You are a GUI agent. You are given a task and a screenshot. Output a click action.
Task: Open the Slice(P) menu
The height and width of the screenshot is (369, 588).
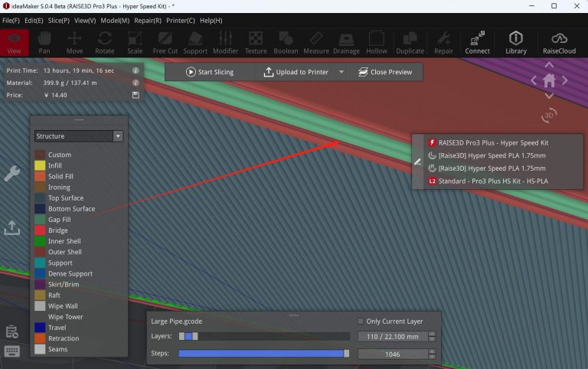click(x=58, y=21)
